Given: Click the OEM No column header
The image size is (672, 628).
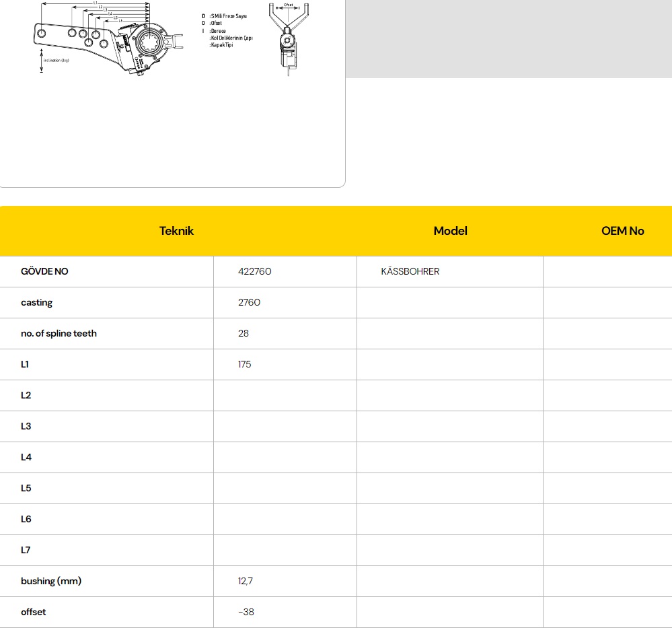Looking at the screenshot, I should click(x=622, y=231).
